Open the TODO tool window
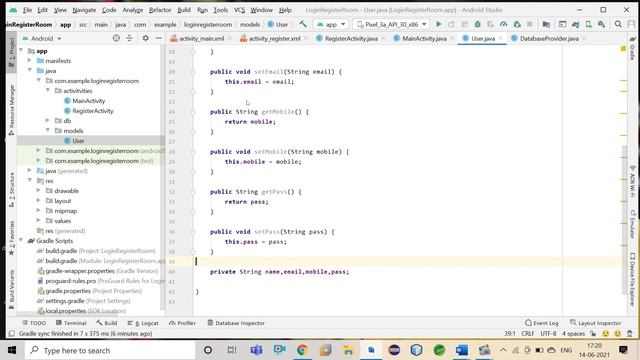 click(x=34, y=323)
